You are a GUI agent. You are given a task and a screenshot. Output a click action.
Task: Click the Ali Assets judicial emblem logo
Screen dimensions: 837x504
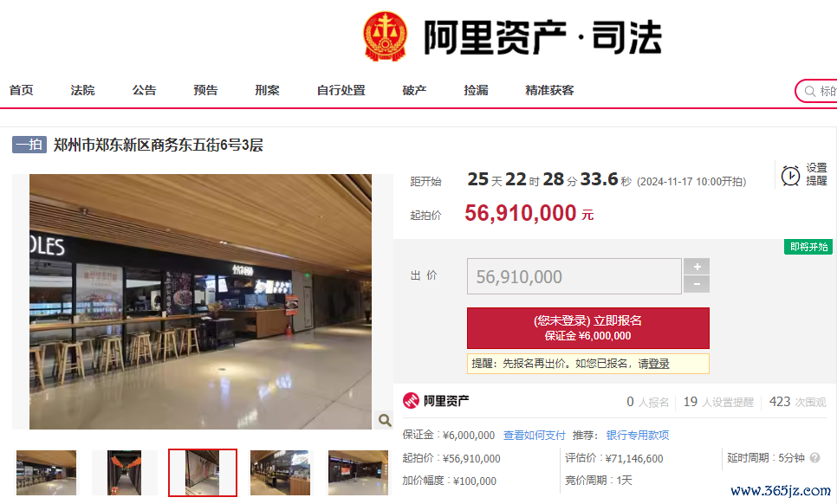[385, 36]
